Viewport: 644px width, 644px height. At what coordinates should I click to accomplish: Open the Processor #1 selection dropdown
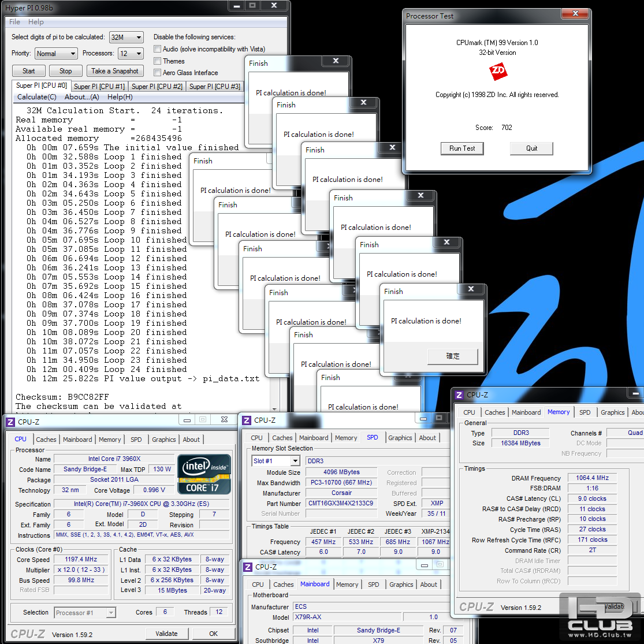85,613
